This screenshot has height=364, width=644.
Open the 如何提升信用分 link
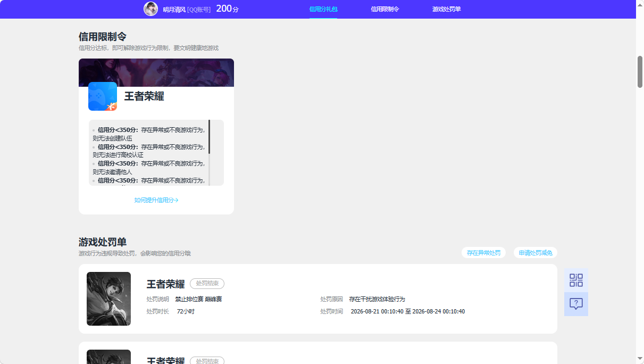click(x=156, y=200)
